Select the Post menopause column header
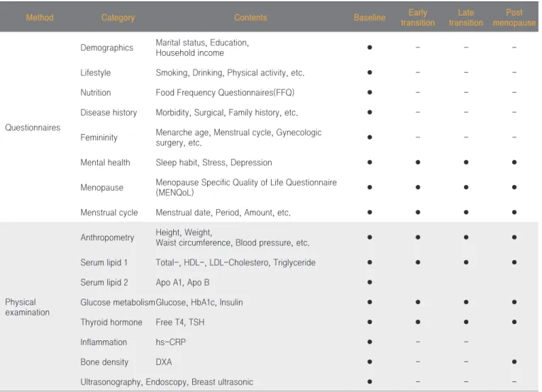 tap(514, 18)
